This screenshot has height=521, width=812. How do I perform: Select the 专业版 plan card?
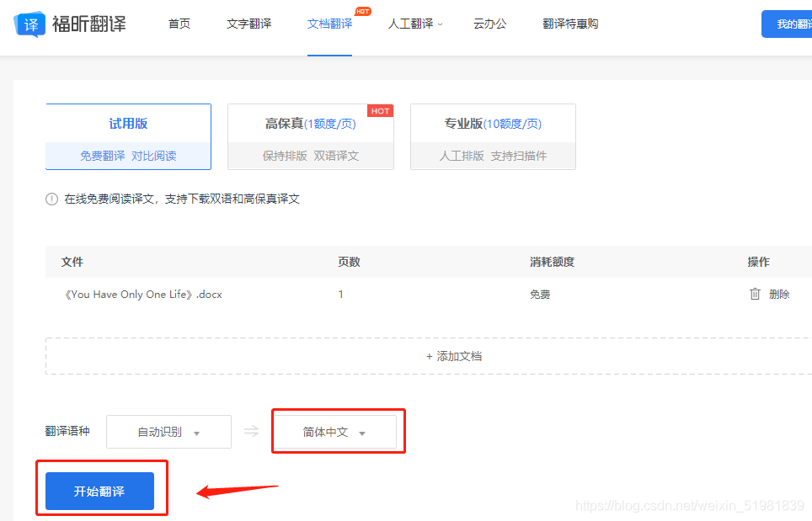pos(493,136)
